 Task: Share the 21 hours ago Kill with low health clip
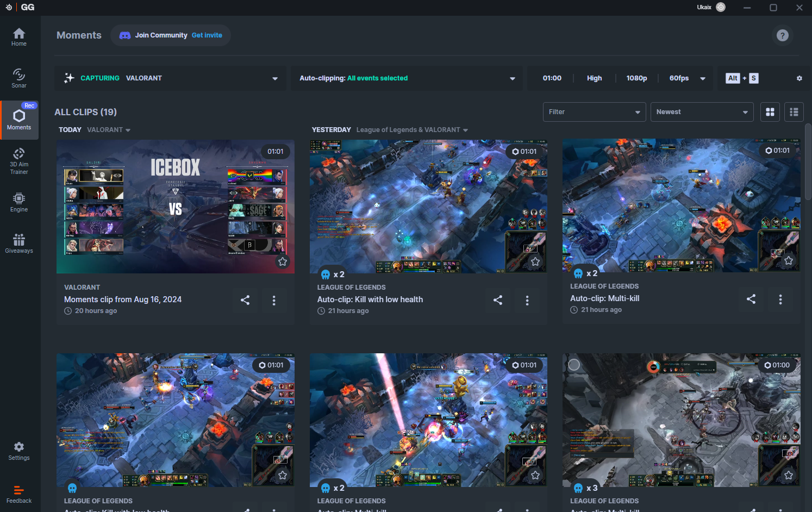(498, 300)
